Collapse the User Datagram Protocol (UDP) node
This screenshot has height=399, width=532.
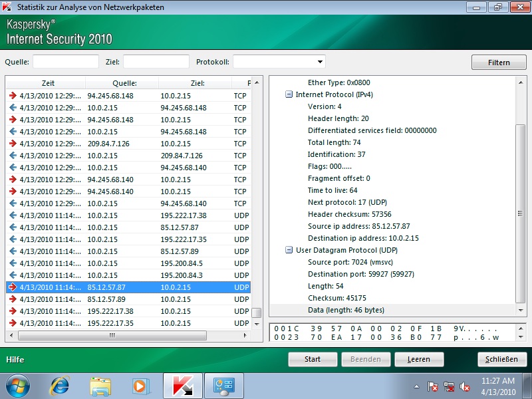289,250
